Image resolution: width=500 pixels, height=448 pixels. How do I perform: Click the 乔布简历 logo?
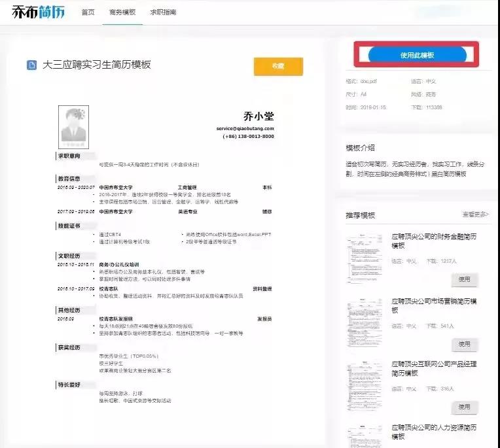tap(39, 12)
